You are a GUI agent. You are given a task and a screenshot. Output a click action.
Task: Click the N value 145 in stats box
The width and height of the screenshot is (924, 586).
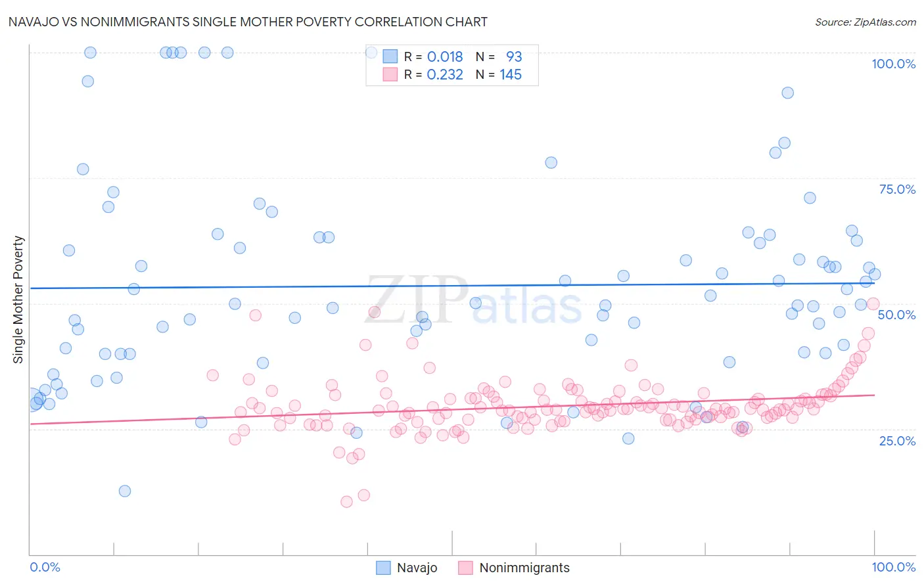pos(511,74)
